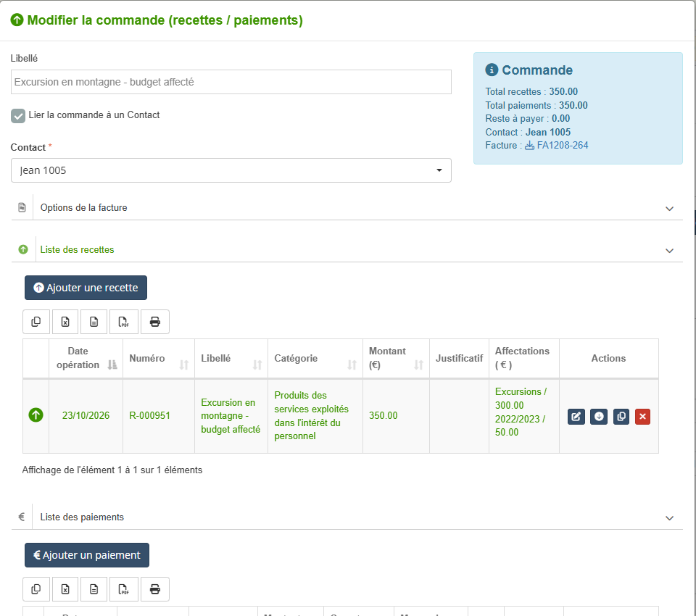This screenshot has width=696, height=616.
Task: Sort by Libellé column
Action: click(x=231, y=358)
